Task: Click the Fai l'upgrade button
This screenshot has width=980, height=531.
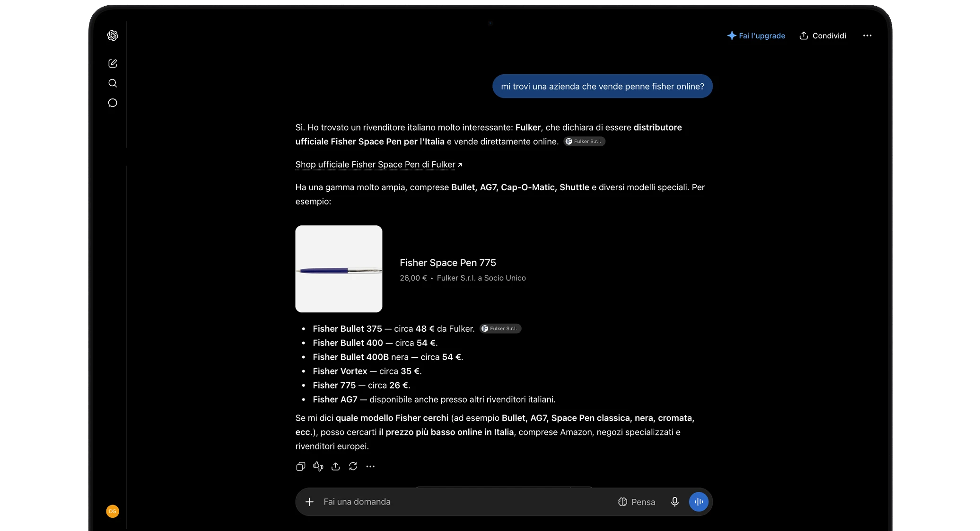Action: click(x=756, y=35)
